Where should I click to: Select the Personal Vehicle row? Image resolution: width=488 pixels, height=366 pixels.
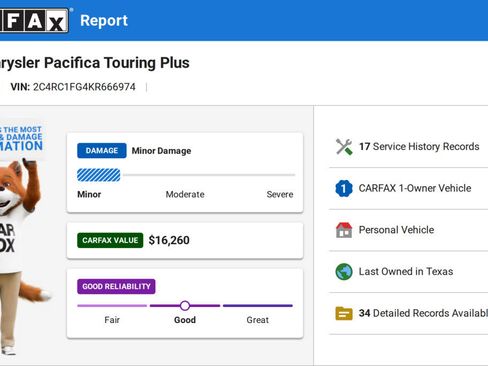(x=408, y=230)
